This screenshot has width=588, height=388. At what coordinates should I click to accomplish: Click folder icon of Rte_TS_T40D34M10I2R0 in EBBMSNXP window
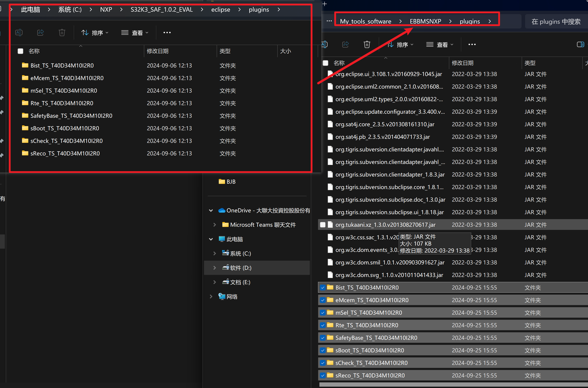[x=330, y=325]
